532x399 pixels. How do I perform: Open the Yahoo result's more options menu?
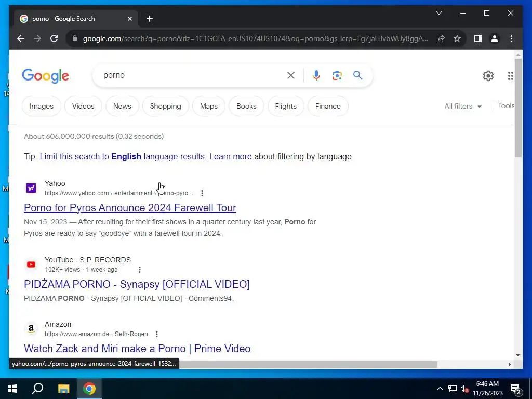point(202,193)
